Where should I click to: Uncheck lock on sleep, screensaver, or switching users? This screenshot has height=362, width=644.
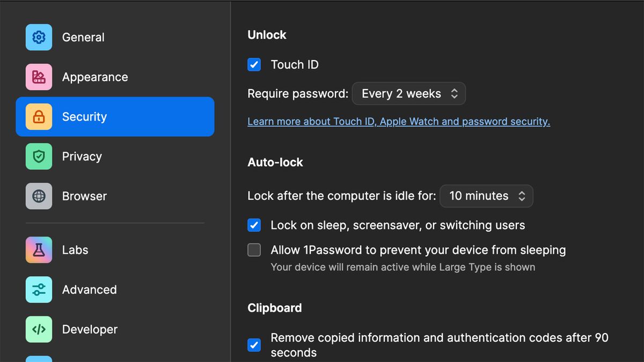pos(254,225)
